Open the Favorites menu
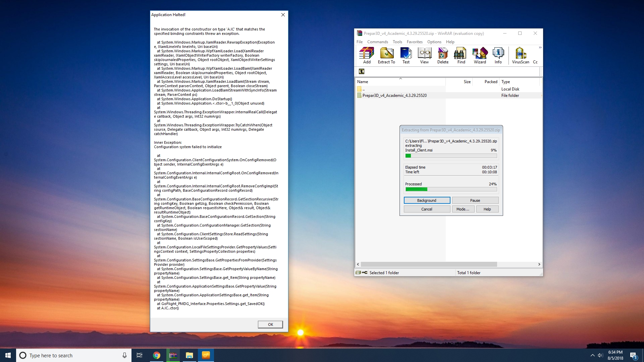 [415, 42]
